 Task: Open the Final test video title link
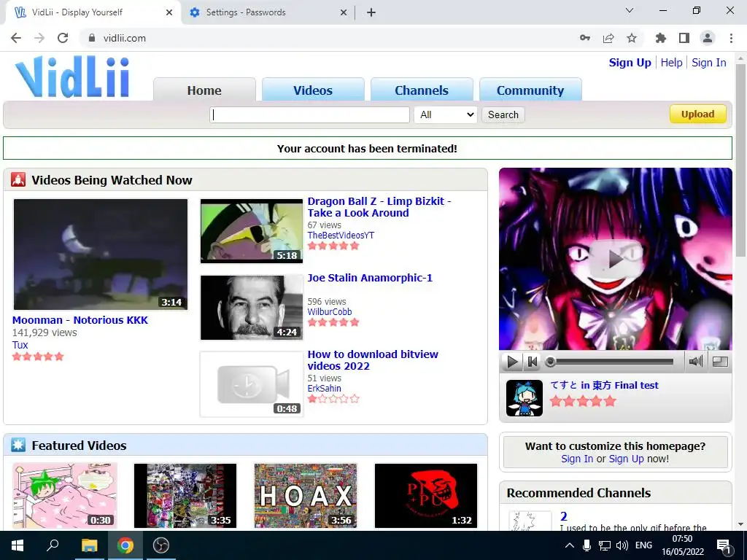[x=604, y=385]
